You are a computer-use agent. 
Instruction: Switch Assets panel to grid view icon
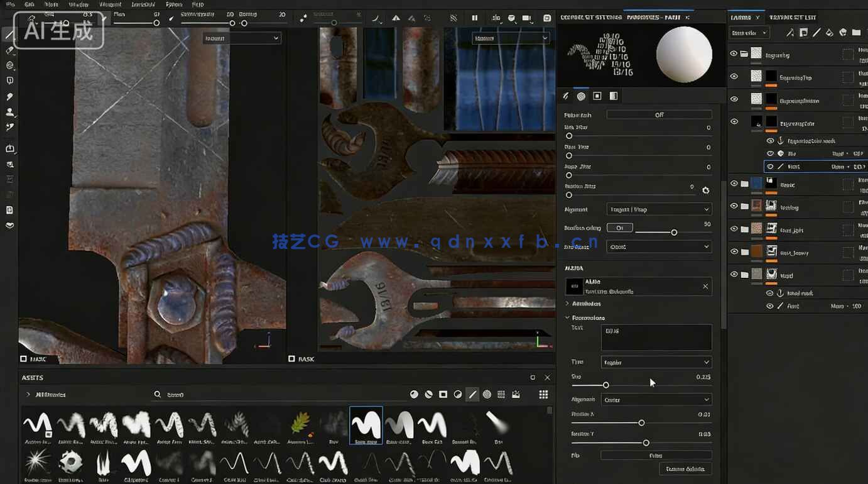coord(543,394)
